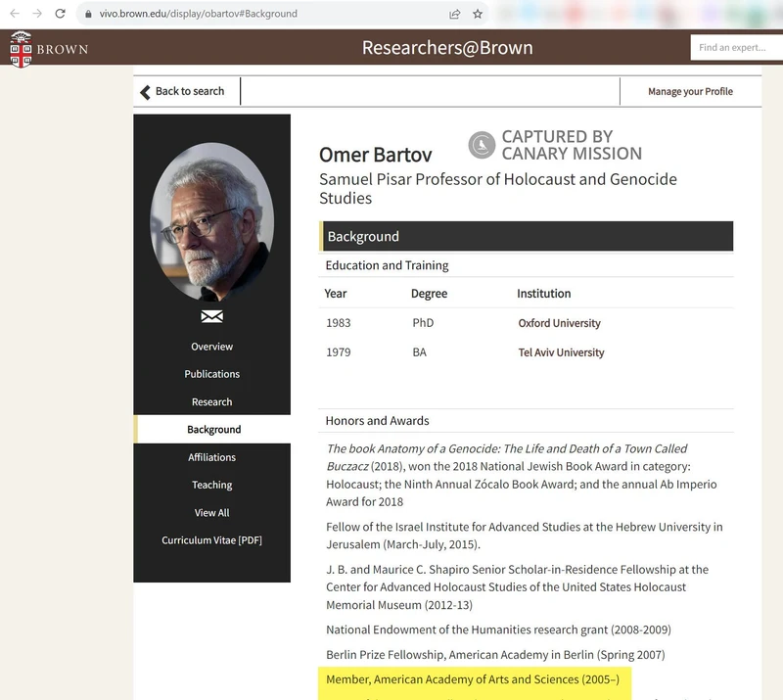Viewport: 783px width, 700px height.
Task: Select Overview in the profile sidebar
Action: [211, 346]
